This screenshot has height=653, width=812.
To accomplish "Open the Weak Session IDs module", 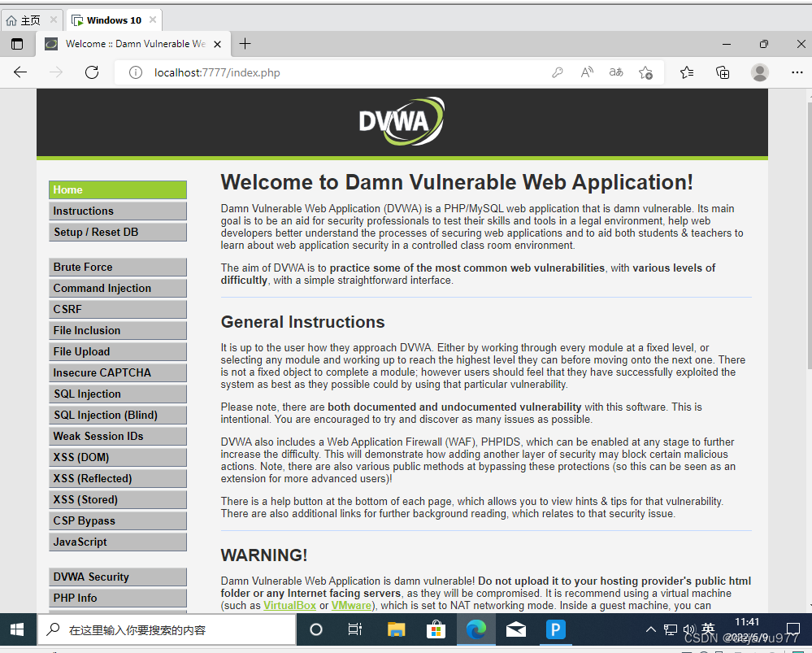I will coord(118,437).
